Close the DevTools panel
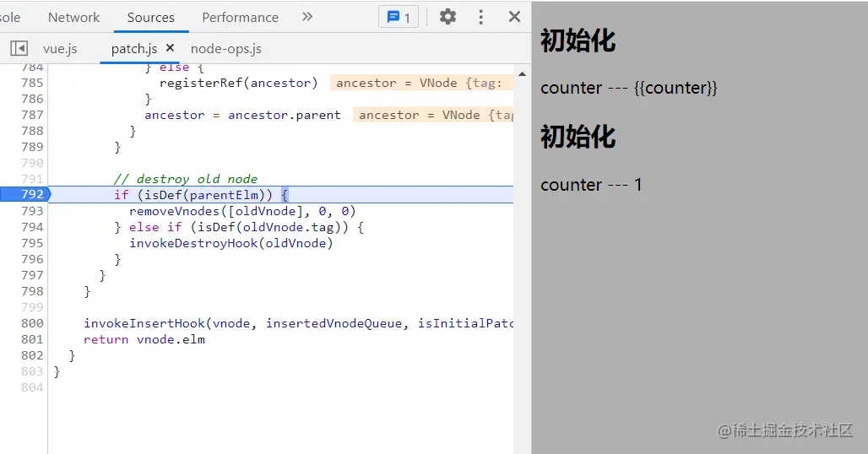Screen dimensions: 868x454 [514, 17]
